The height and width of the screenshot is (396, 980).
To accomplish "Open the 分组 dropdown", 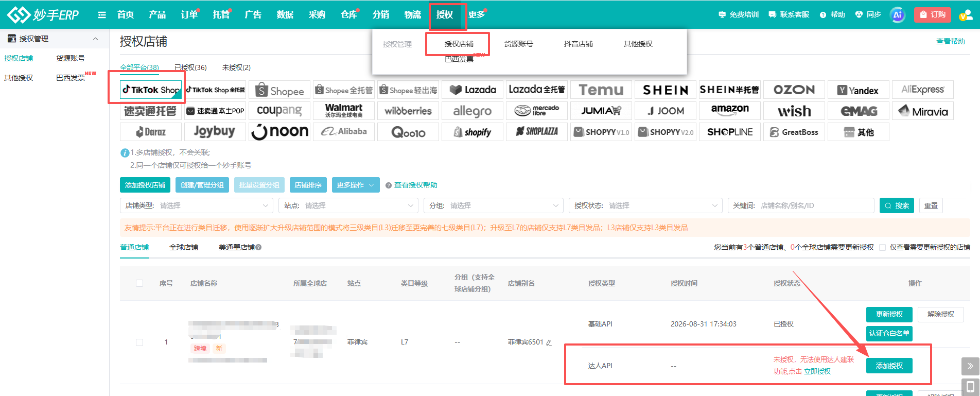I will point(494,205).
